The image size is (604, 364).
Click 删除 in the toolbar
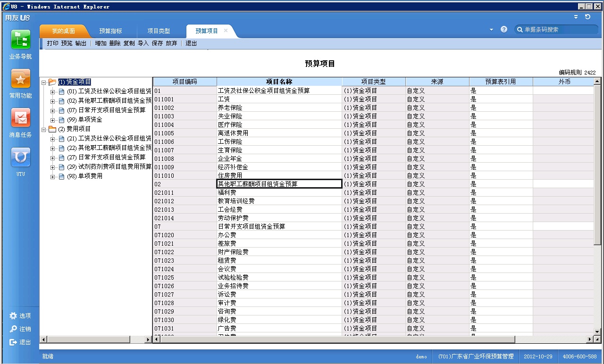(x=115, y=43)
